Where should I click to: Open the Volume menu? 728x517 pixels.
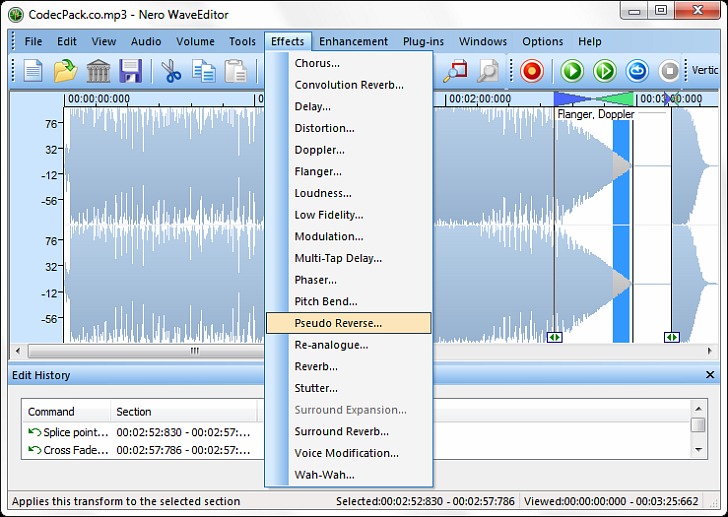pos(195,41)
